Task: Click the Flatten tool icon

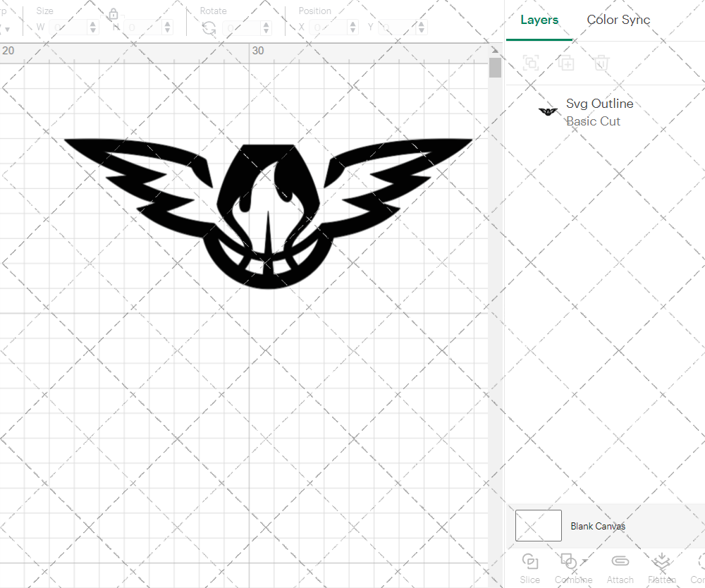Action: (x=662, y=562)
